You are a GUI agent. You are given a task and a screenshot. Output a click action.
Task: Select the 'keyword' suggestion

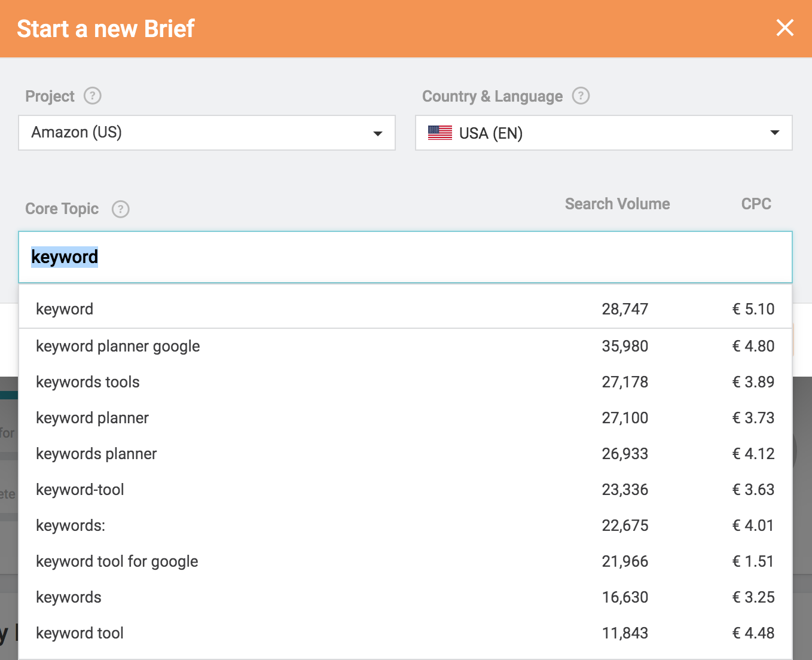pos(405,309)
